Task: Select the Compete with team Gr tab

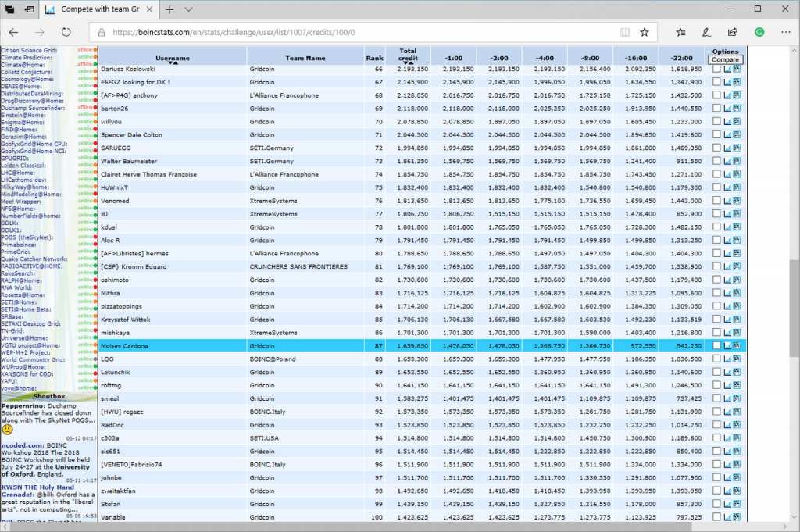Action: [99, 9]
